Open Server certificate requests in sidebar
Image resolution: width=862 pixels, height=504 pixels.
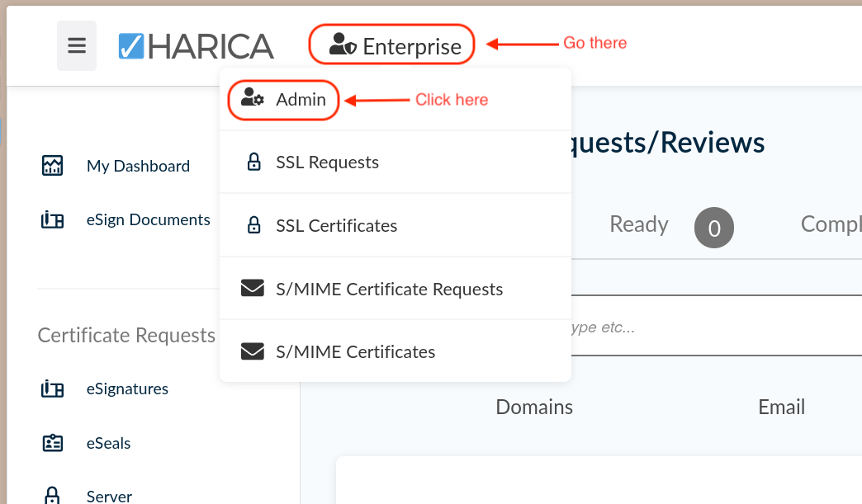(x=109, y=496)
